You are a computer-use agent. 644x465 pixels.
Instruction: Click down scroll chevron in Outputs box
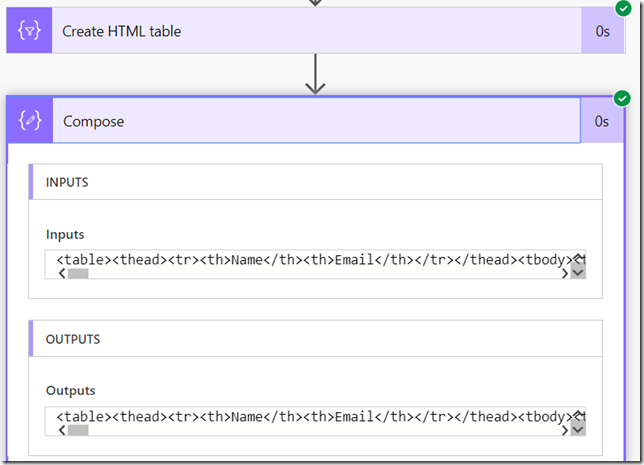coord(577,429)
